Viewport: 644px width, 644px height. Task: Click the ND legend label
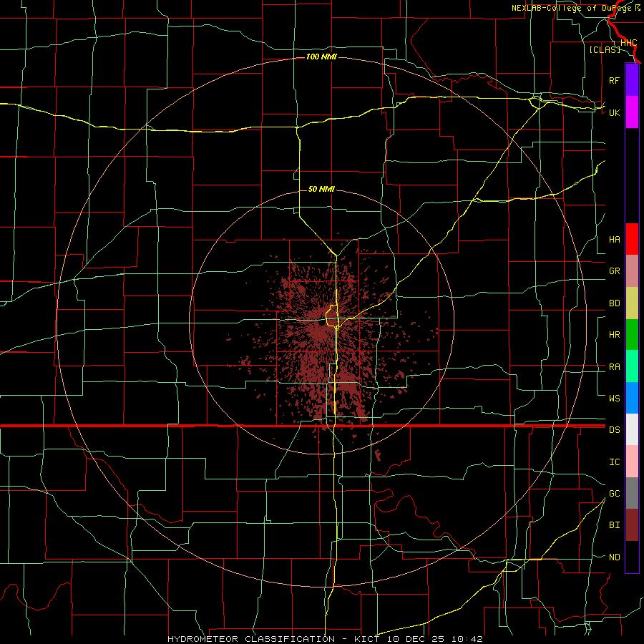pyautogui.click(x=614, y=557)
